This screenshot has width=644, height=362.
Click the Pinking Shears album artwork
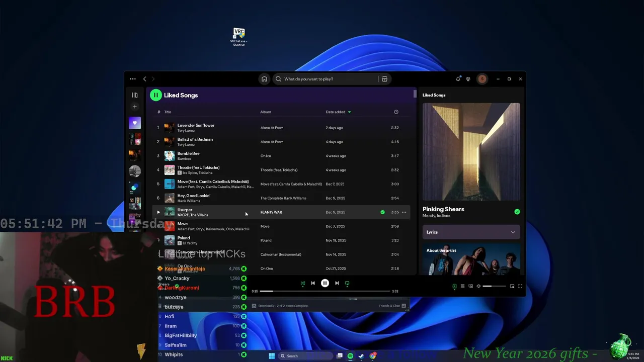coord(471,152)
